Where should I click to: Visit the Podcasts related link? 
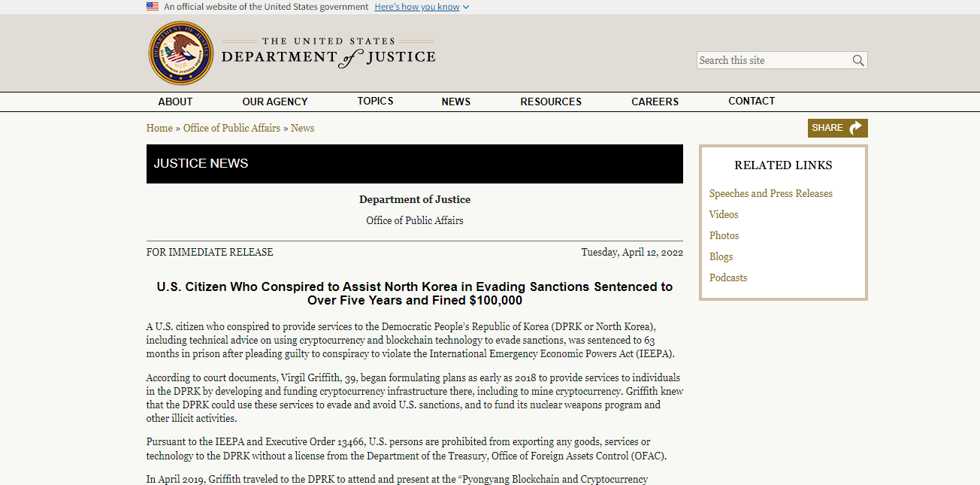pyautogui.click(x=728, y=277)
